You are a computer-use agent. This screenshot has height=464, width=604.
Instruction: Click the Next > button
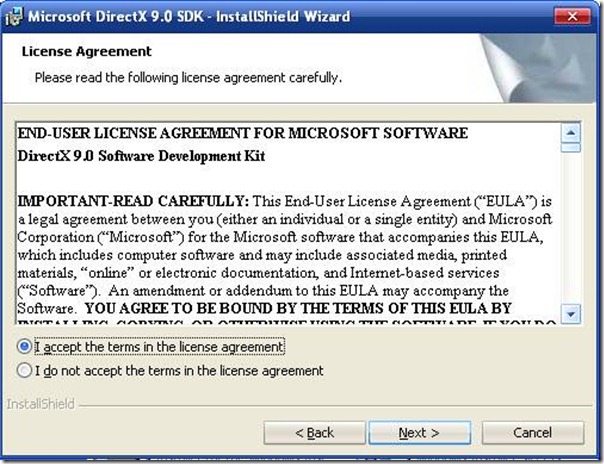click(419, 433)
